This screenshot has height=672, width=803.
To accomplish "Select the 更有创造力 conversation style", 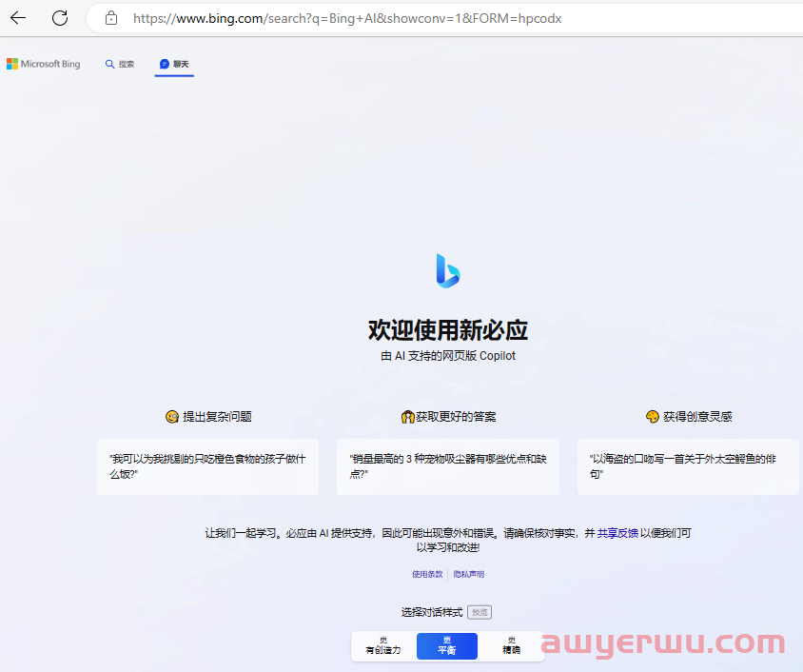I will (383, 646).
